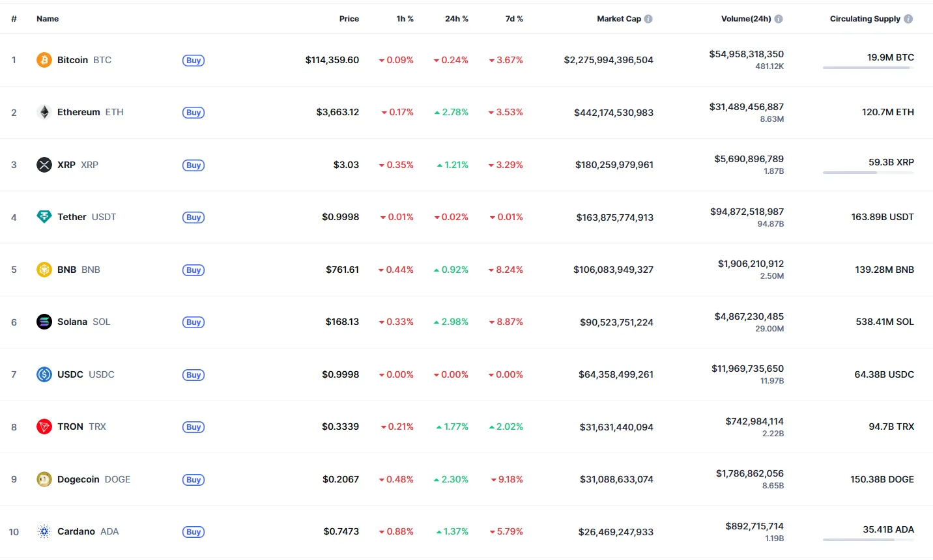
Task: Click the TRON red logo icon
Action: (44, 427)
